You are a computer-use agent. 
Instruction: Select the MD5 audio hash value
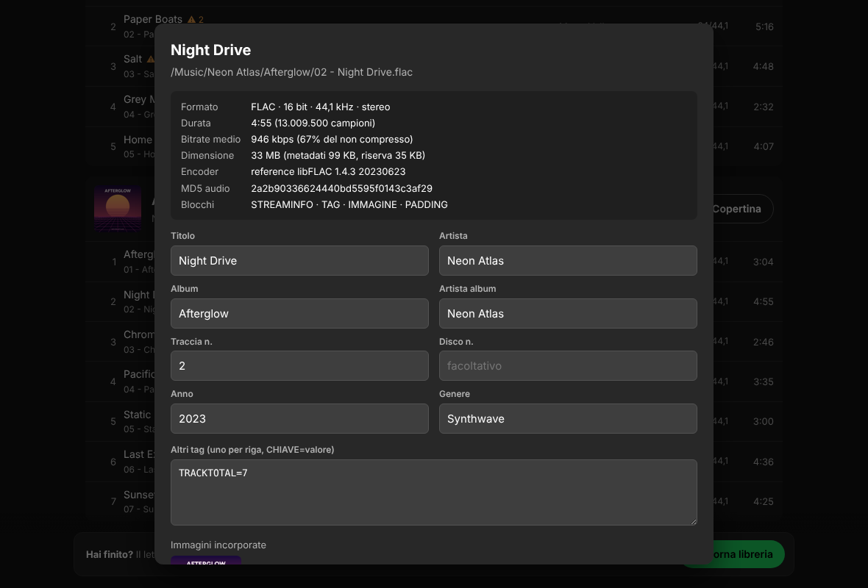click(341, 189)
